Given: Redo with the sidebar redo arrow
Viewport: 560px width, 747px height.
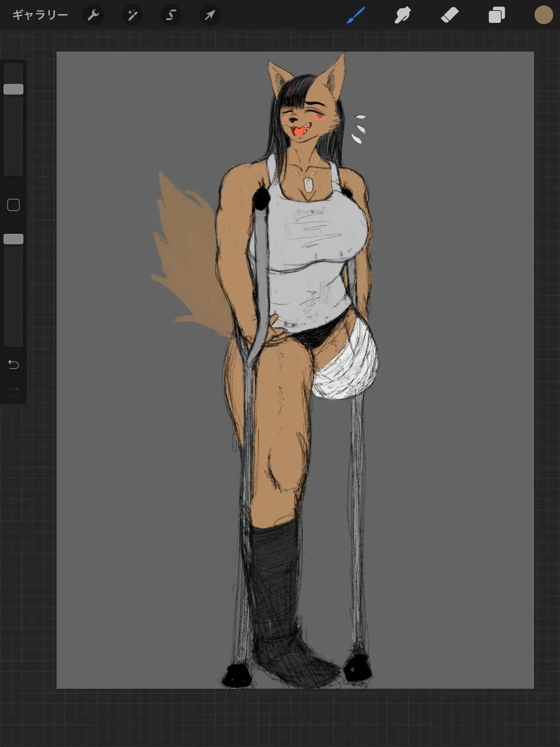Looking at the screenshot, I should point(14,390).
